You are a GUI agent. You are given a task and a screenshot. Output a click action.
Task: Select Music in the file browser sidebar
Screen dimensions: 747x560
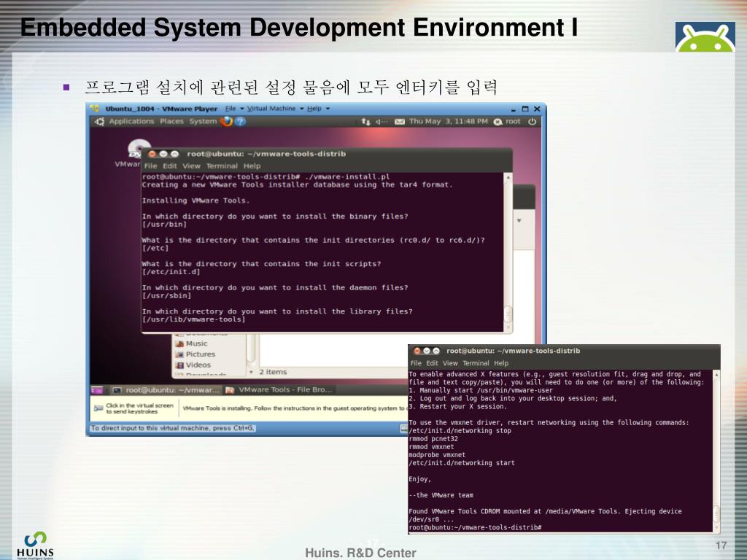(192, 343)
